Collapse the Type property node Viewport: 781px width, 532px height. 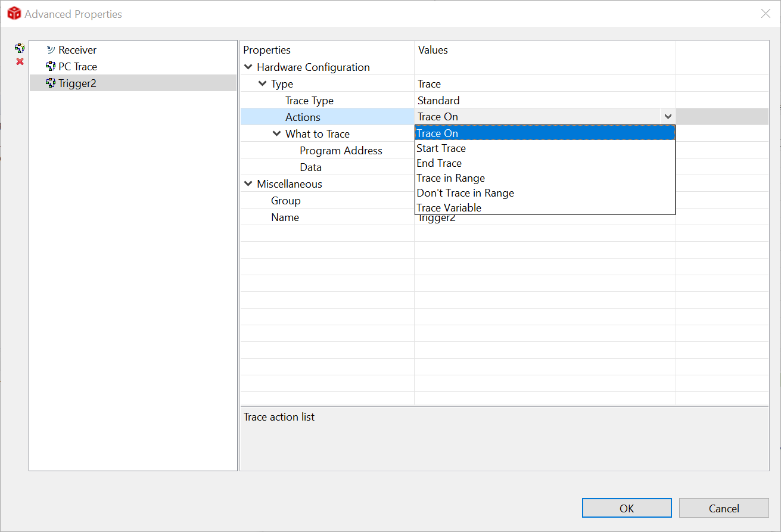(x=263, y=84)
